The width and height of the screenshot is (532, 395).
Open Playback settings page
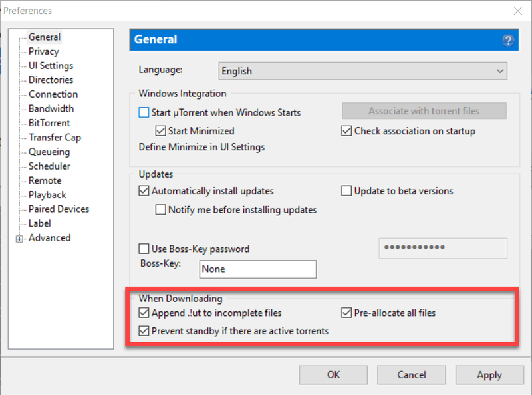[47, 195]
